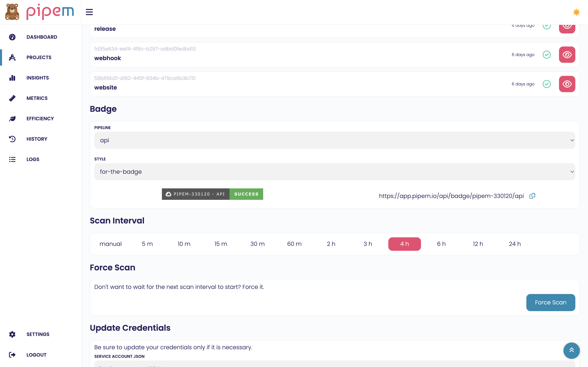Go to the Projects section

click(39, 57)
